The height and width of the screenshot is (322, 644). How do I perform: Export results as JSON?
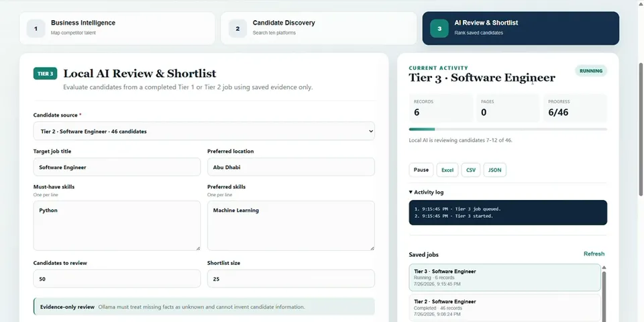pyautogui.click(x=494, y=170)
